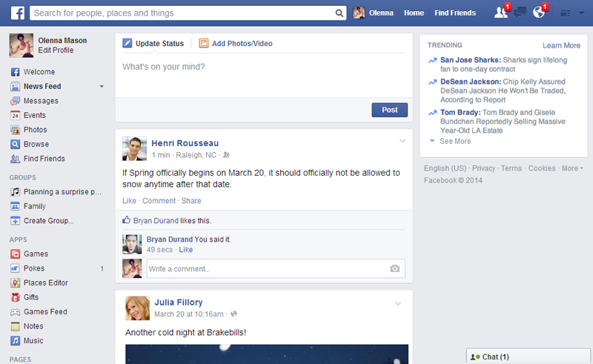593x364 pixels.
Task: Click the Browse sidebar icon
Action: tap(15, 144)
